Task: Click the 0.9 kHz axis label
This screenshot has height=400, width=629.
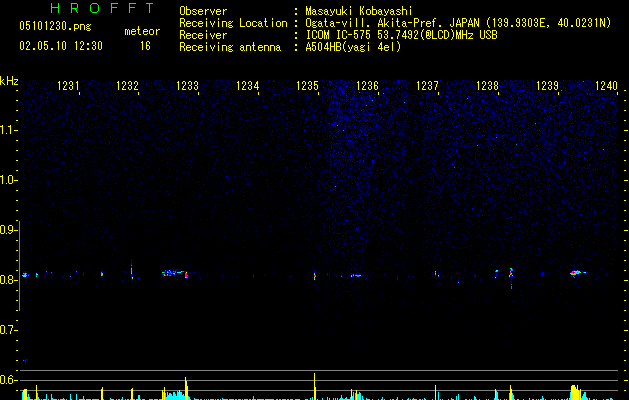Action: click(x=8, y=230)
